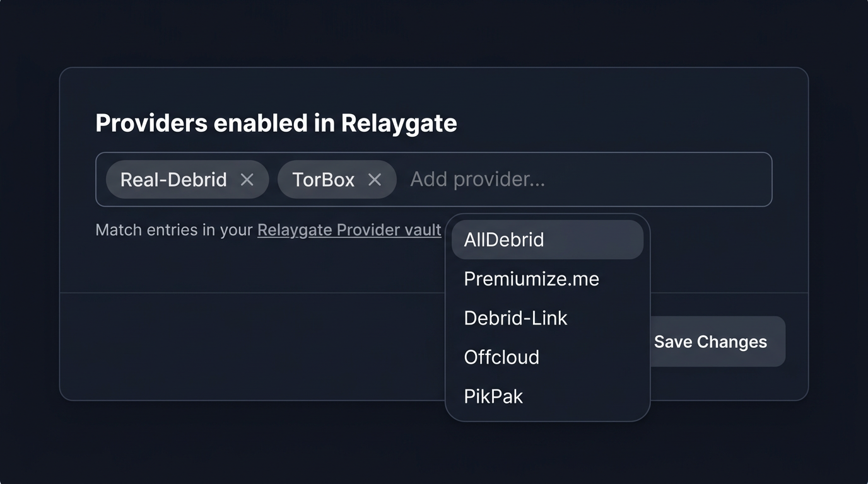Choose AllDebrid from the dropdown
868x484 pixels.
tap(548, 239)
